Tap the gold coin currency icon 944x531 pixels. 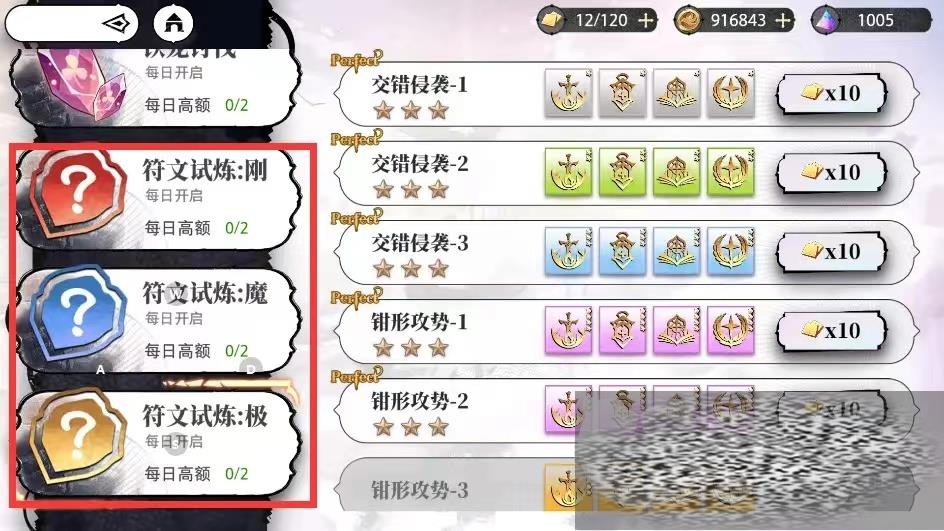point(688,20)
